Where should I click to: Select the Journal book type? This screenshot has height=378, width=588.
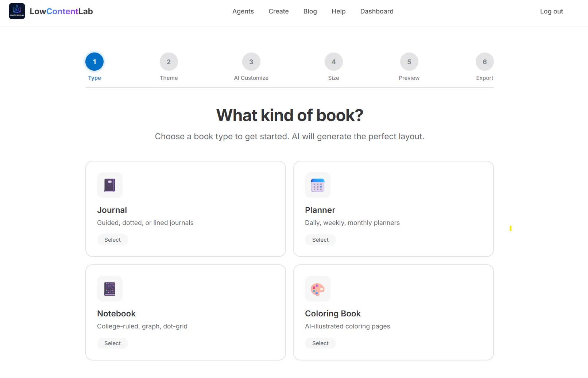tap(112, 240)
